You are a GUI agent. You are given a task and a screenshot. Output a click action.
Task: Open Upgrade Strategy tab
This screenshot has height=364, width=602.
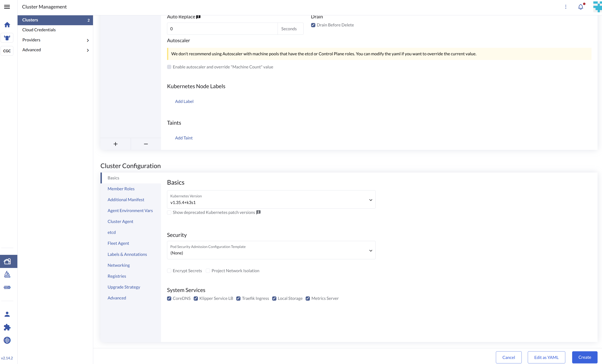point(124,287)
